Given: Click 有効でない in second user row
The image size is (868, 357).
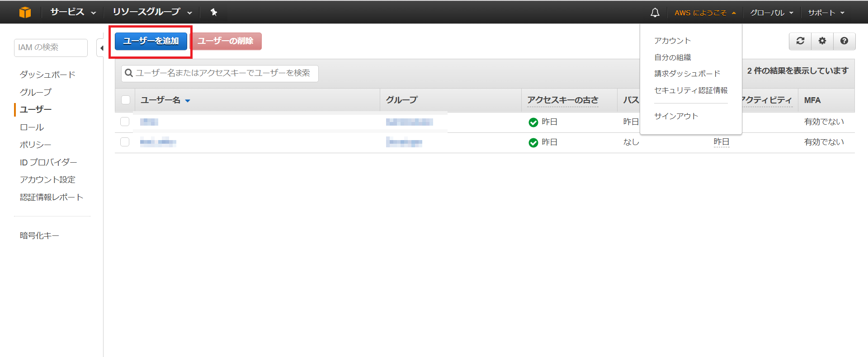Looking at the screenshot, I should [824, 142].
